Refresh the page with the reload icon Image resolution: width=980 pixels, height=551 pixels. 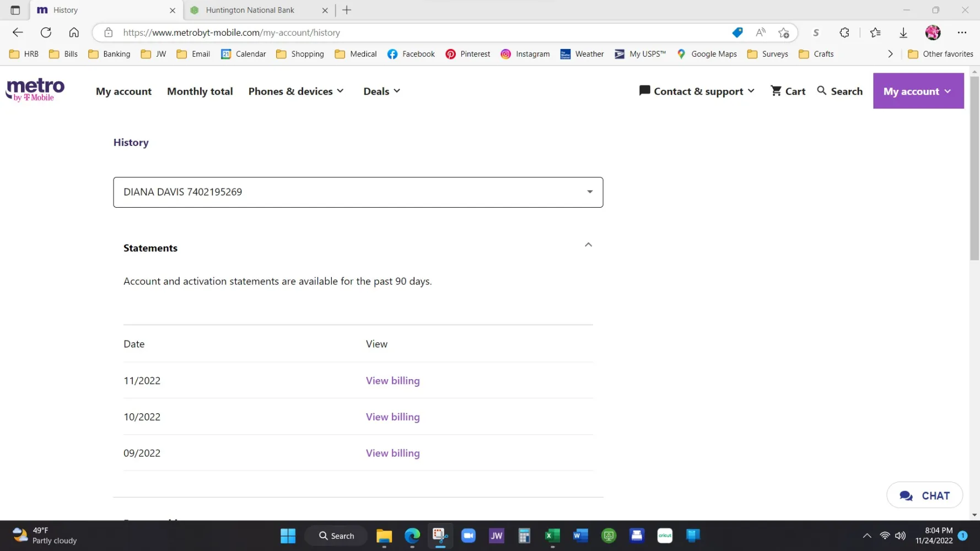(x=46, y=33)
